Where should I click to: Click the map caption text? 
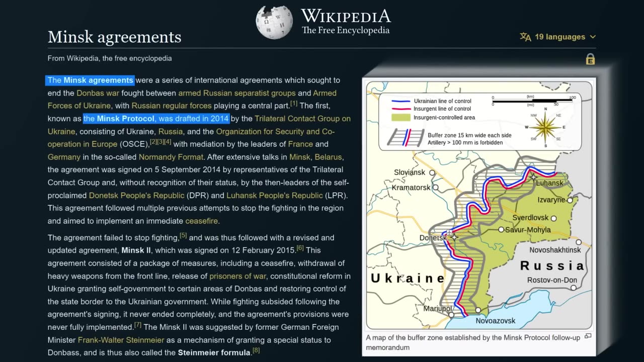coord(473,342)
